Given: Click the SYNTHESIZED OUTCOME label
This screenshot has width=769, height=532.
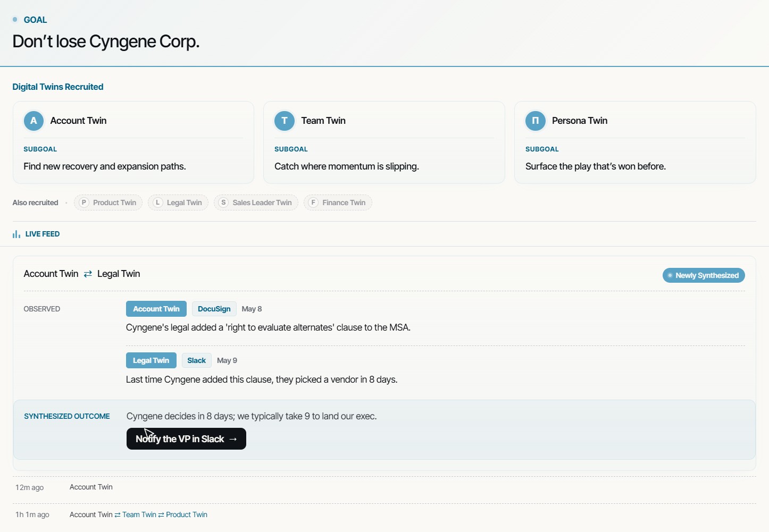Looking at the screenshot, I should (x=67, y=416).
